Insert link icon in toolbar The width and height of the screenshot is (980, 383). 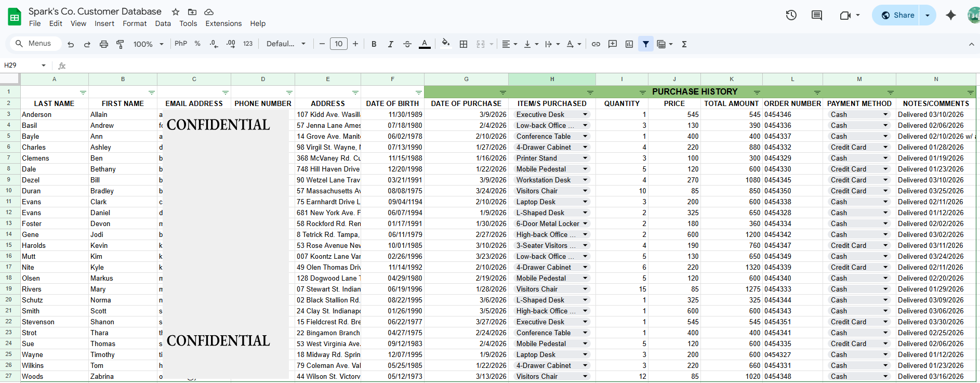(596, 44)
